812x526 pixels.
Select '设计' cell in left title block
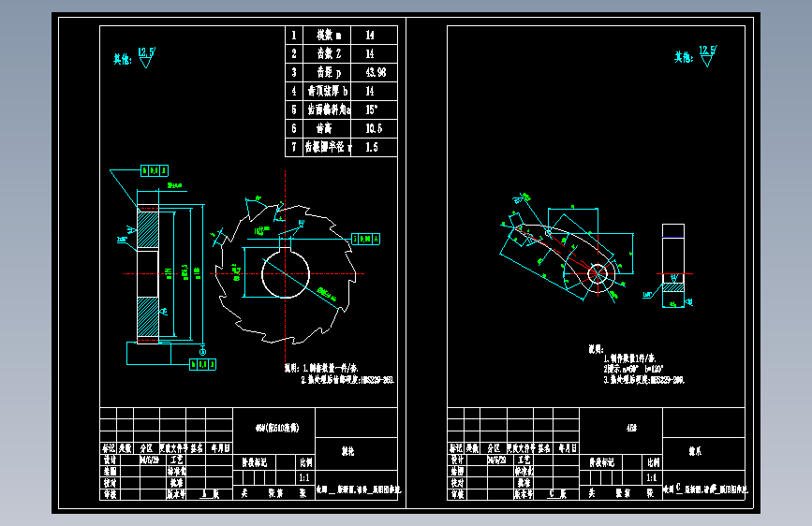pos(110,460)
